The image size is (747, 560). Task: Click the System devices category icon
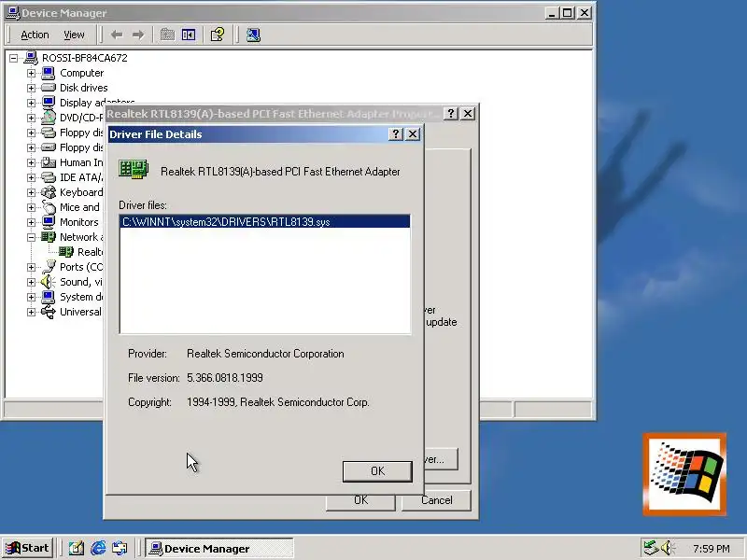click(49, 297)
